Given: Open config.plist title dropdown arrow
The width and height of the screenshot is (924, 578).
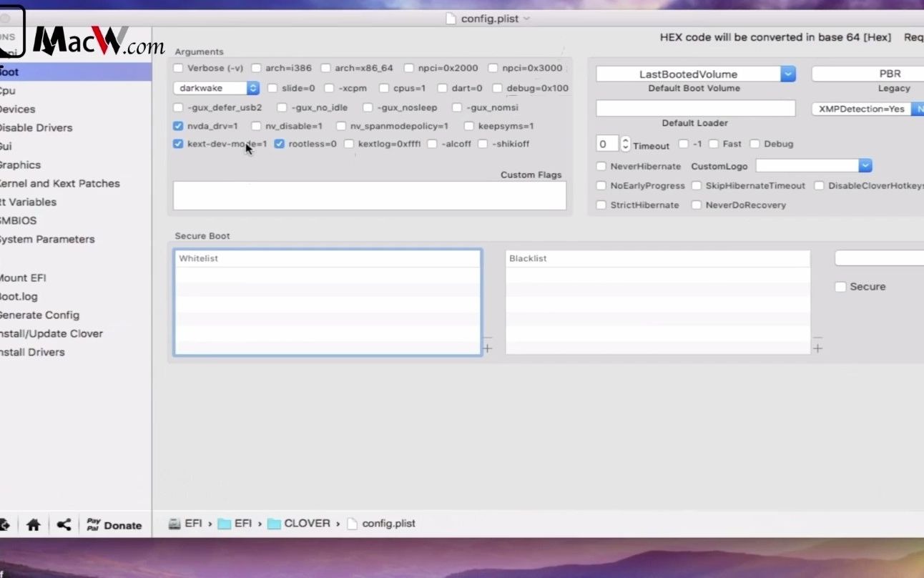Looking at the screenshot, I should [527, 19].
